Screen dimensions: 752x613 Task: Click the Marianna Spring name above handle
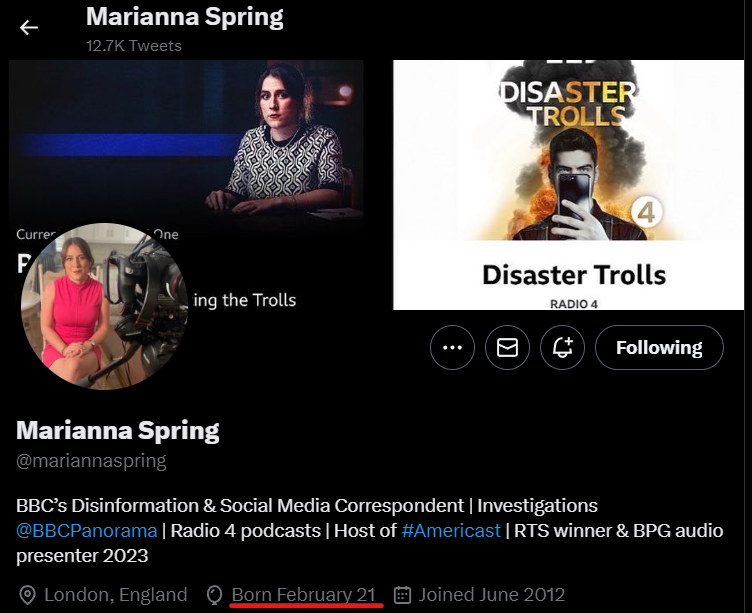118,430
